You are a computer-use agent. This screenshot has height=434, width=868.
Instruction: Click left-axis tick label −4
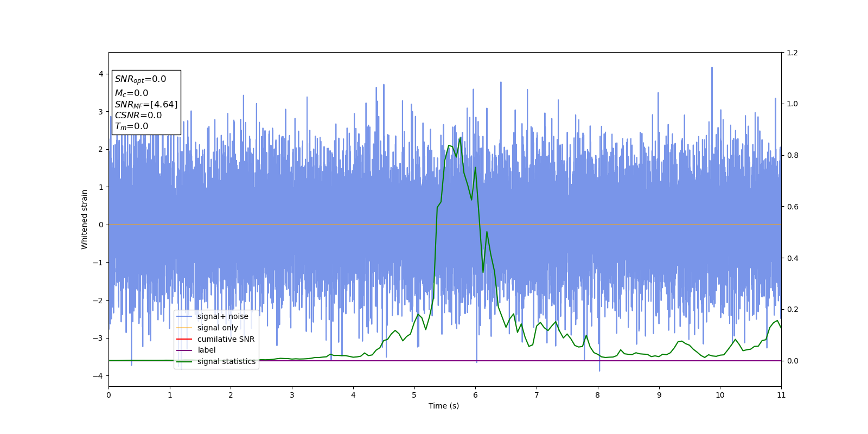click(x=97, y=376)
